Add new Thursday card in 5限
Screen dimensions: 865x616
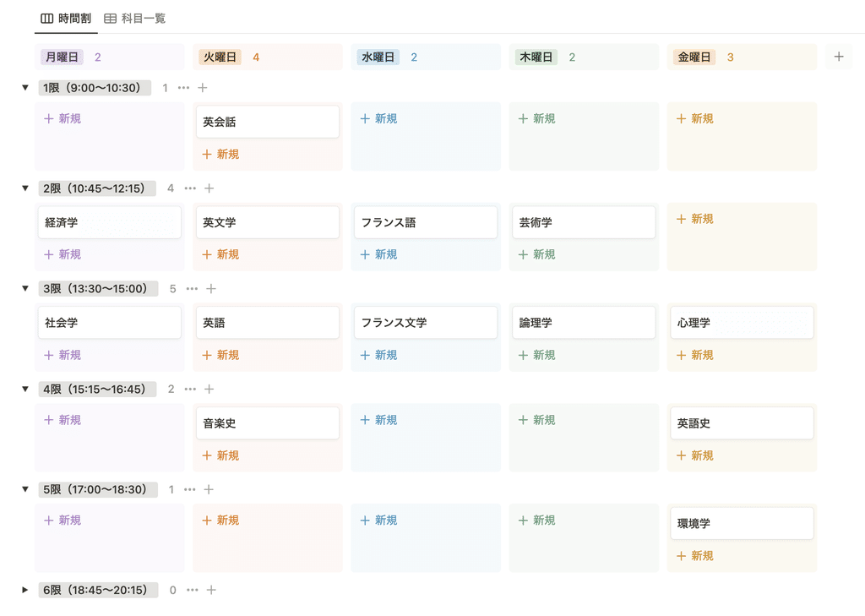536,521
